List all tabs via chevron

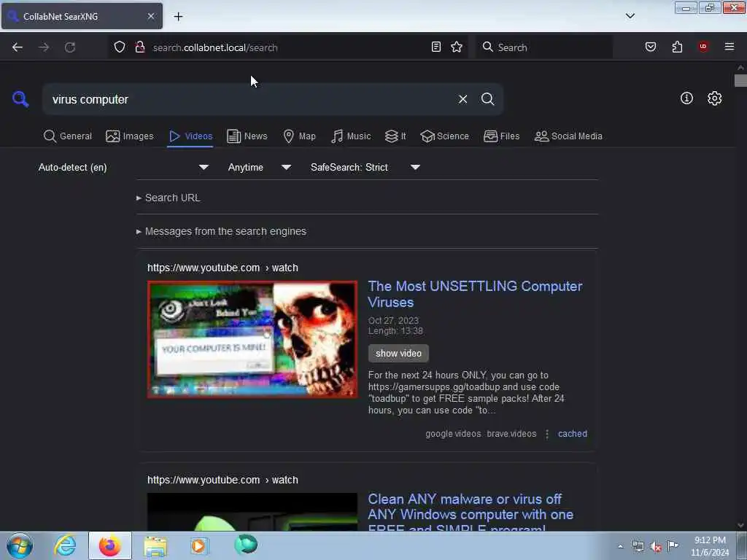point(630,16)
